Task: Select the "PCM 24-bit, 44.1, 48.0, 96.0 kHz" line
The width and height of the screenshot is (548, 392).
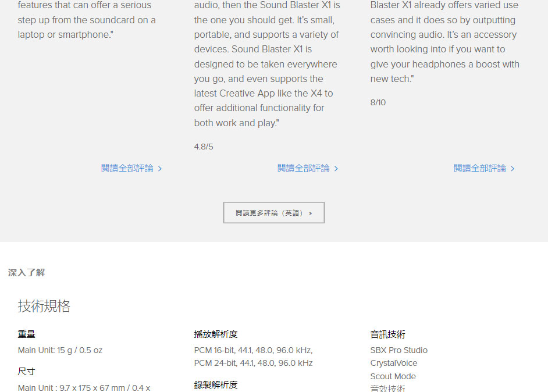Action: pos(254,363)
